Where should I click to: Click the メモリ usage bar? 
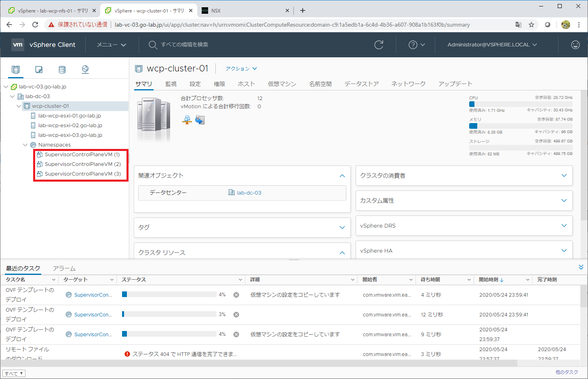point(521,126)
